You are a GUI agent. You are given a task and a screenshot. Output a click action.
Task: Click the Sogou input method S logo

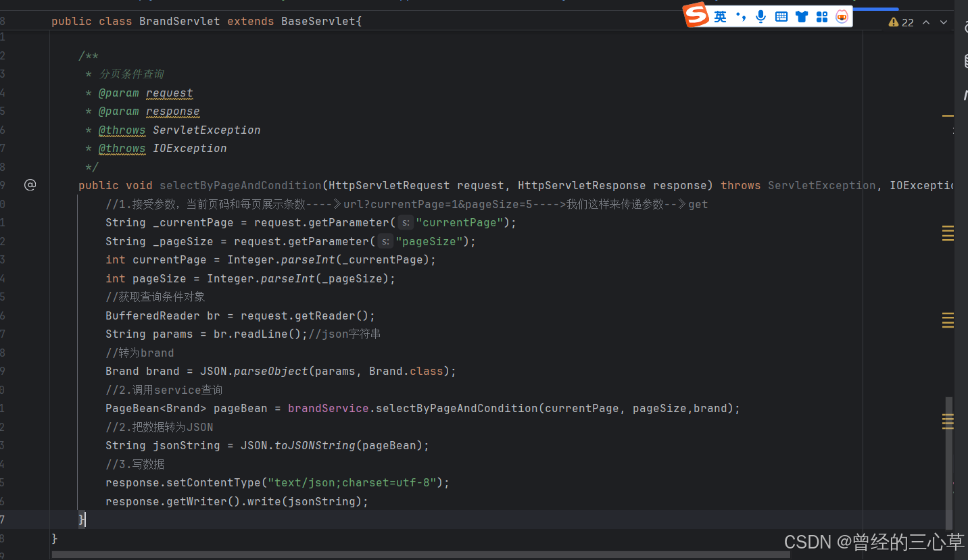696,16
